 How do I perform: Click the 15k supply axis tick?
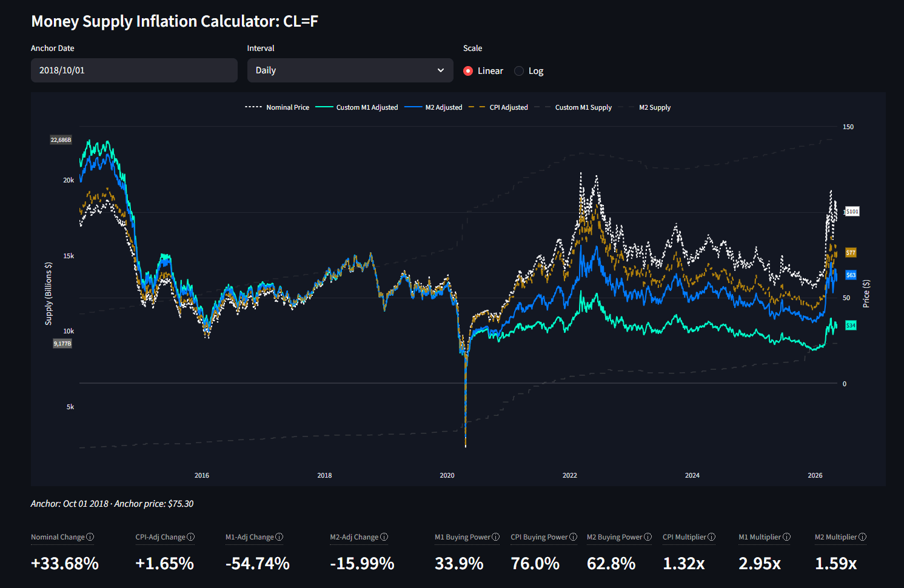click(x=69, y=256)
